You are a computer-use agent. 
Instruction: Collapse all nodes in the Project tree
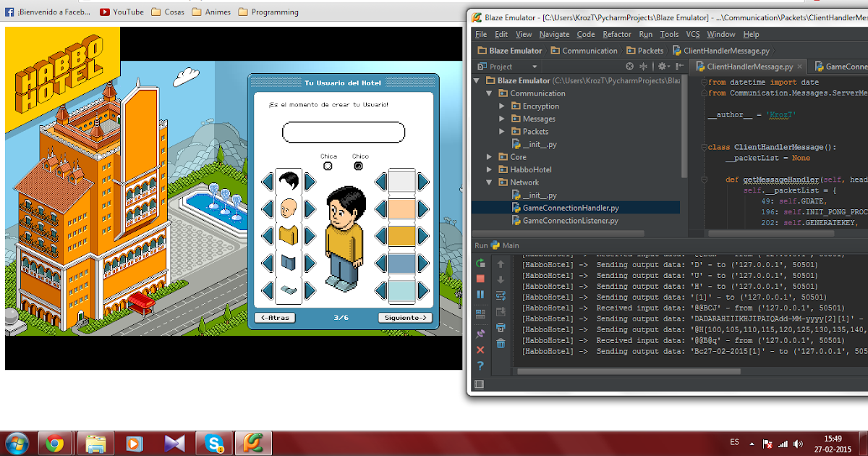click(642, 66)
